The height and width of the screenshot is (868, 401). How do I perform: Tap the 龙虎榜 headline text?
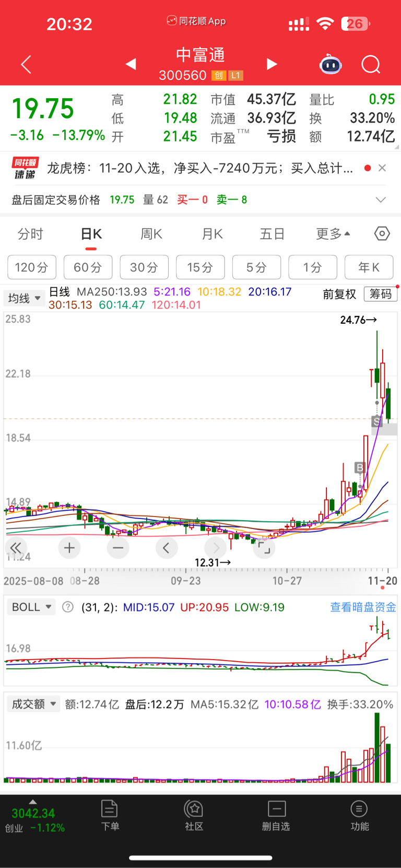tap(200, 168)
